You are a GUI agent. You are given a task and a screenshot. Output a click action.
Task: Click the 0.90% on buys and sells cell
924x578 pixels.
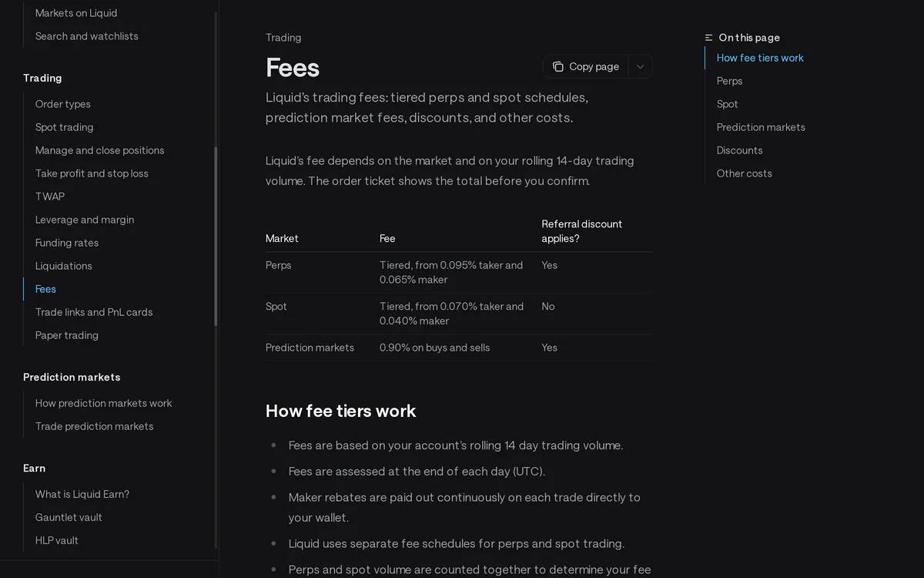pyautogui.click(x=435, y=348)
